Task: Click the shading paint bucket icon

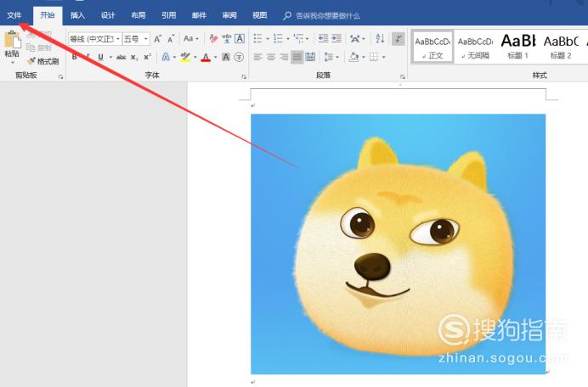Action: point(353,57)
